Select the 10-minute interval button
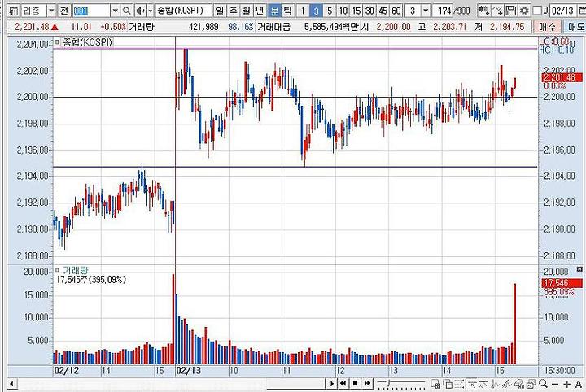This screenshot has width=586, height=392. [343, 11]
